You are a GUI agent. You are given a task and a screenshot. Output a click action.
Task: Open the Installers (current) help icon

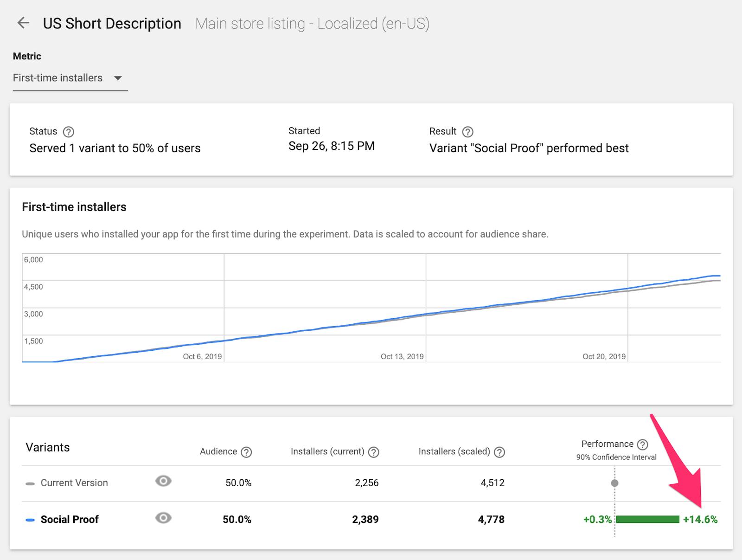(374, 452)
